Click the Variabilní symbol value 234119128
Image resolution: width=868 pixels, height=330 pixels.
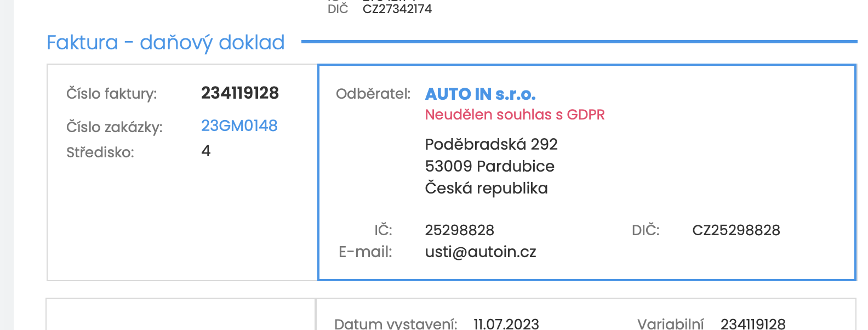(x=753, y=323)
